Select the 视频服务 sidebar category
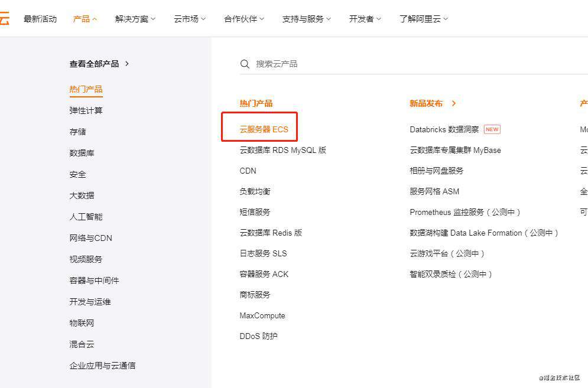 click(86, 259)
